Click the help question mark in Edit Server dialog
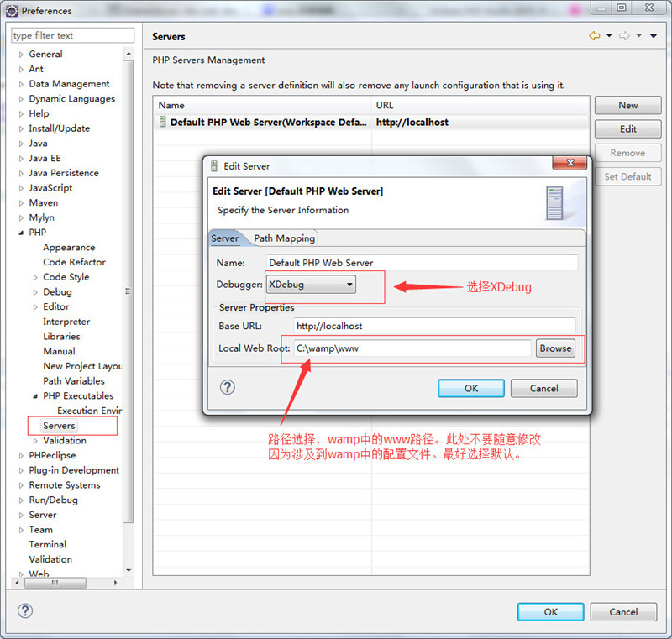Image resolution: width=672 pixels, height=639 pixels. (x=227, y=387)
